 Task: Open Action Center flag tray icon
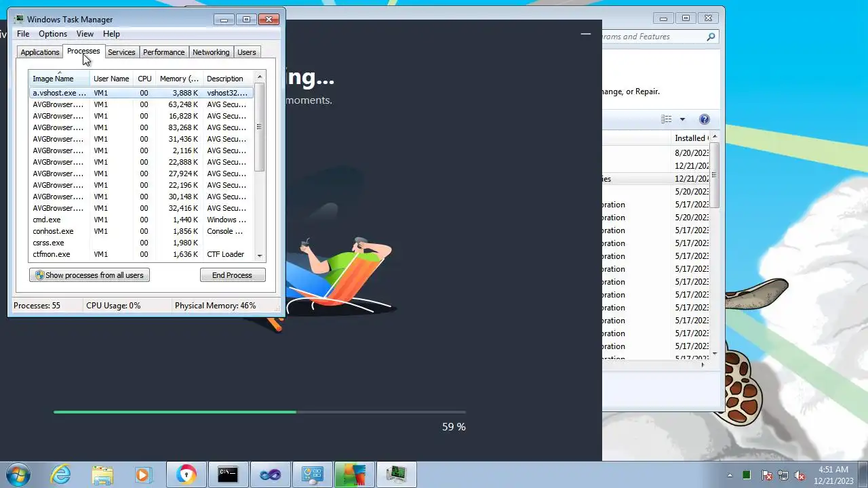[x=766, y=475]
